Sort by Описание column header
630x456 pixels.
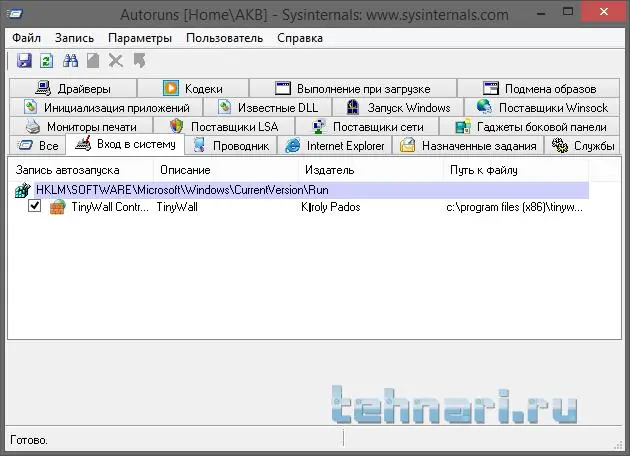click(x=226, y=170)
